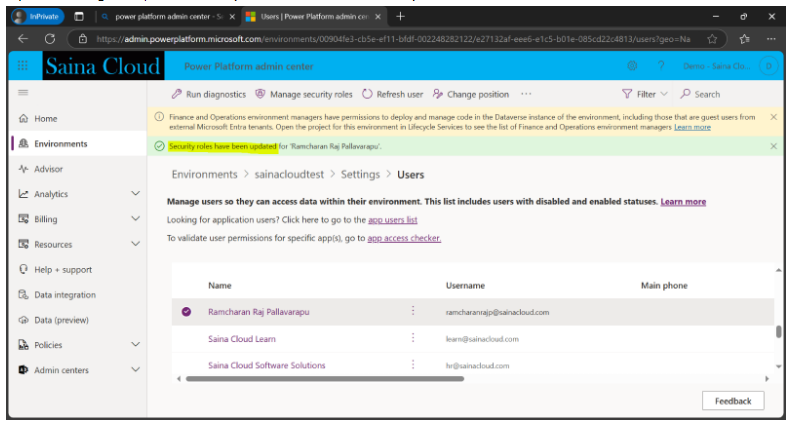Go to Settings breadcrumb
The height and width of the screenshot is (429, 793).
[x=360, y=175]
